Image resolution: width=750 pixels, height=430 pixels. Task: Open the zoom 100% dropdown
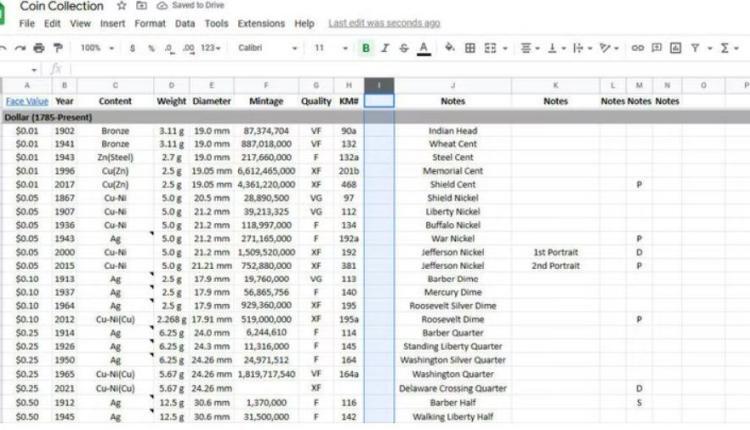point(96,48)
